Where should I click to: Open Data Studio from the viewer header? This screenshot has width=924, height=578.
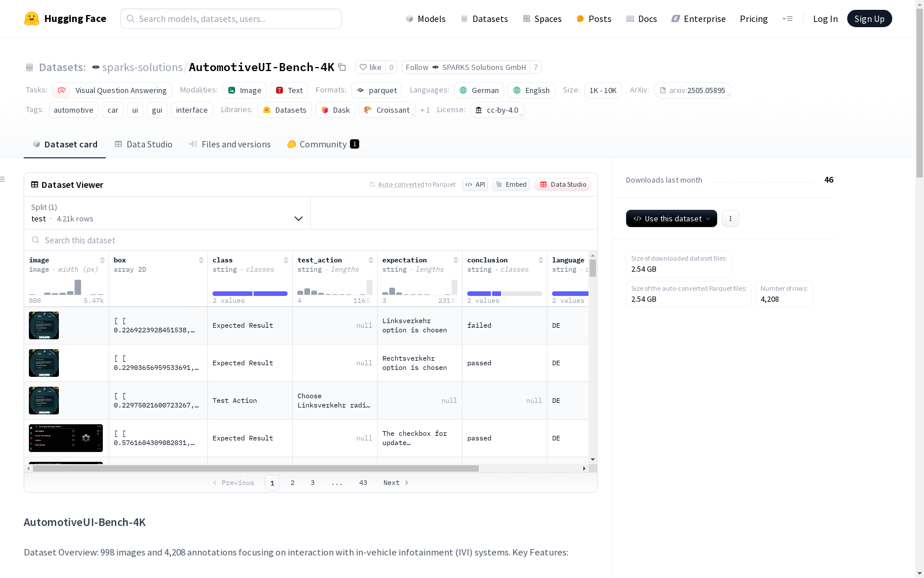(x=563, y=184)
